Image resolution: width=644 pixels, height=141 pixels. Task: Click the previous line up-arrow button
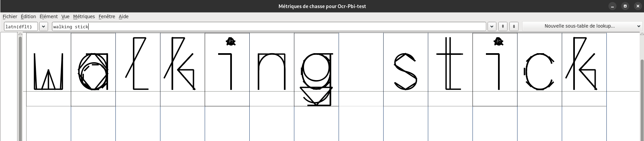503,26
